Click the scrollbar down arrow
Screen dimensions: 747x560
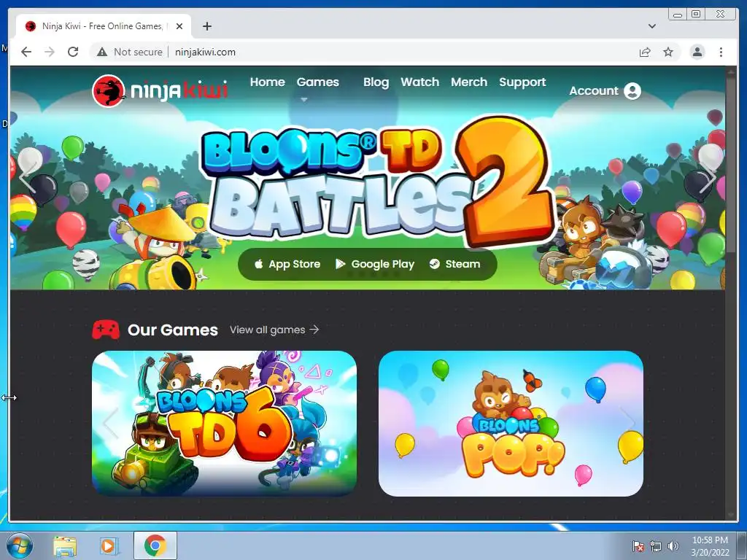pos(730,516)
